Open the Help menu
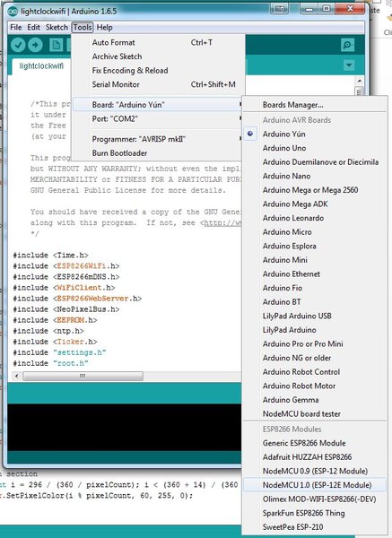The height and width of the screenshot is (538, 392). click(104, 28)
